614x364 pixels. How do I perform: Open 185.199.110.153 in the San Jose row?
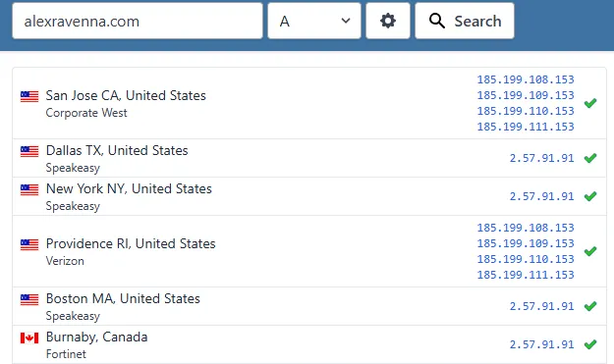pyautogui.click(x=526, y=111)
